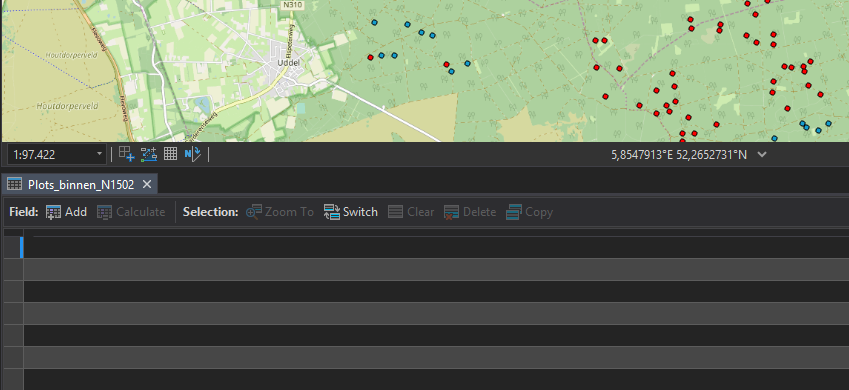The width and height of the screenshot is (849, 390).
Task: Click the constraints grid-with-plus icon
Action: pyautogui.click(x=127, y=154)
